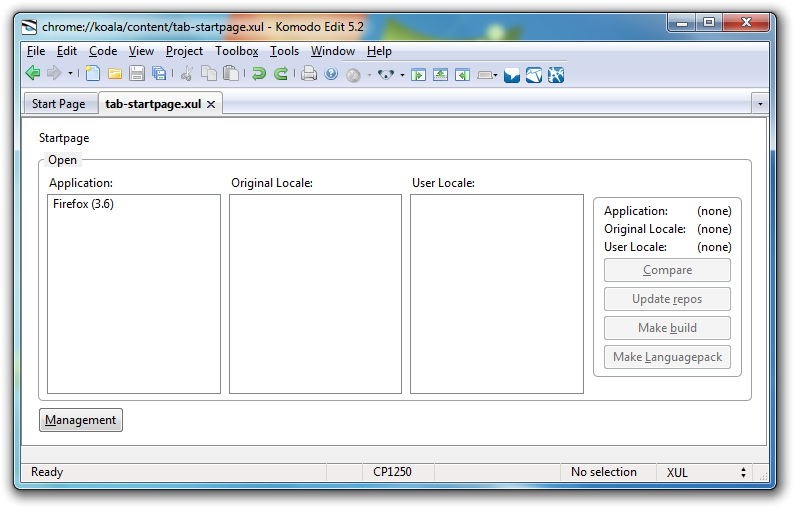
Task: Click the Ready status bar message
Action: click(47, 472)
